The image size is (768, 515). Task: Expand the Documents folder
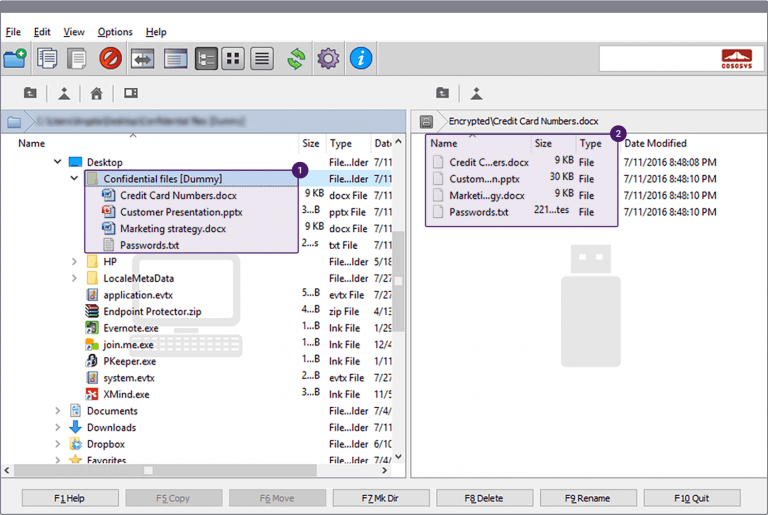[57, 411]
